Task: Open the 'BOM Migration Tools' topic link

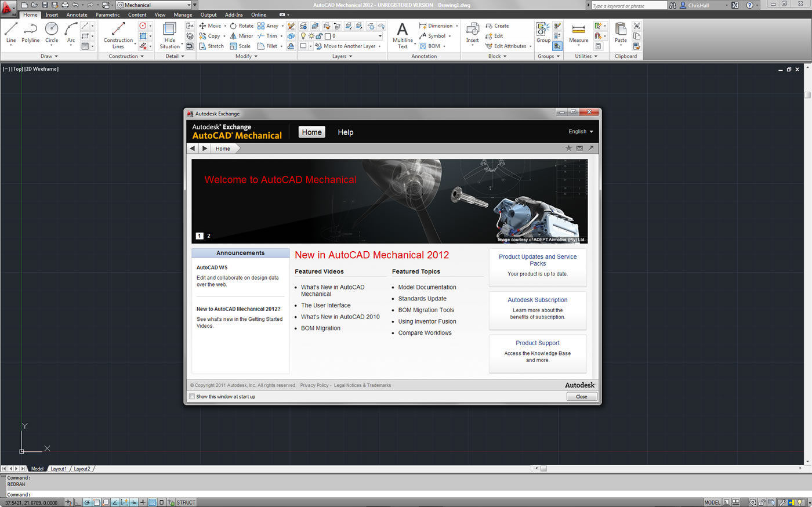Action: pos(426,310)
